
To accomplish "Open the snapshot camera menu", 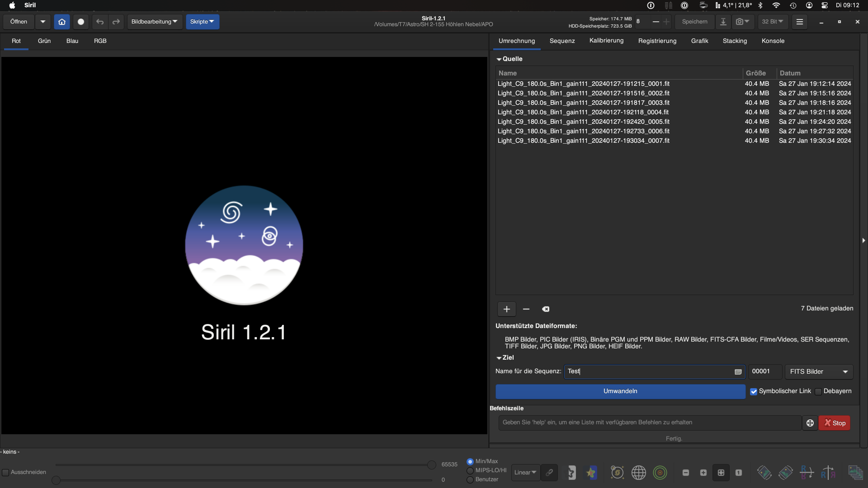I will coord(743,22).
